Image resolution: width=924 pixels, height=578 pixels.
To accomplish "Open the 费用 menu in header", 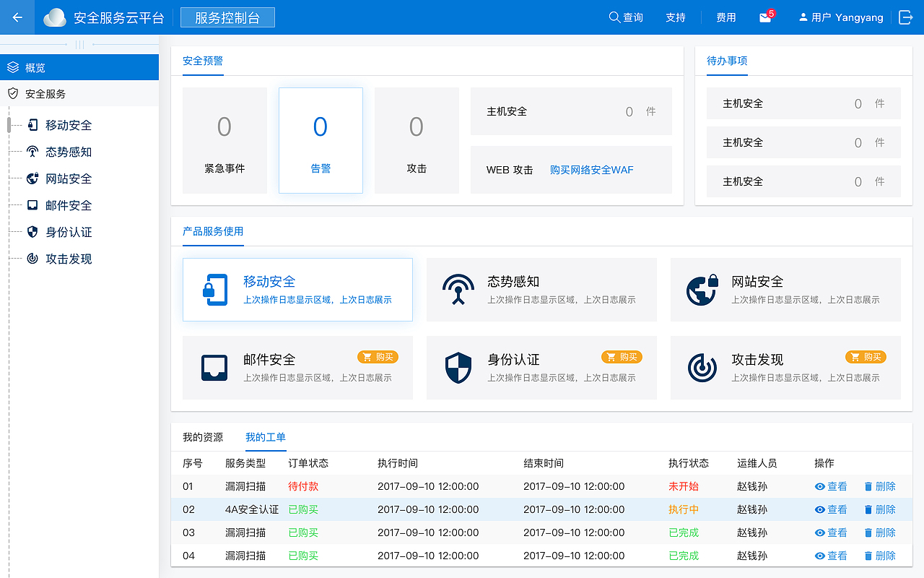I will coord(726,17).
